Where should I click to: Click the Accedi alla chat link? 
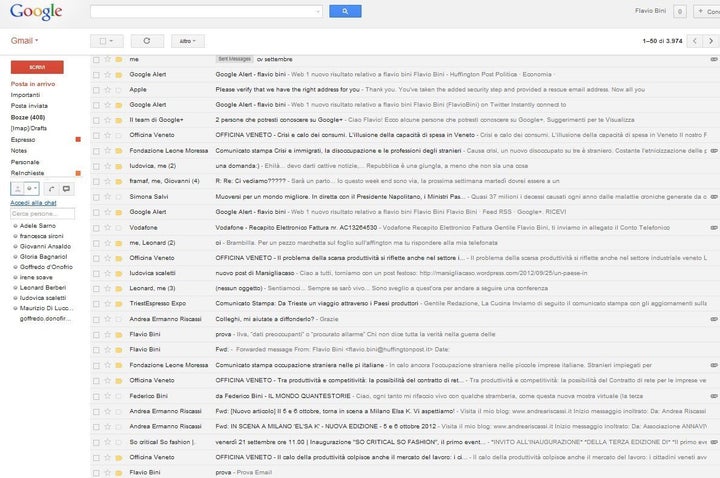(x=33, y=202)
